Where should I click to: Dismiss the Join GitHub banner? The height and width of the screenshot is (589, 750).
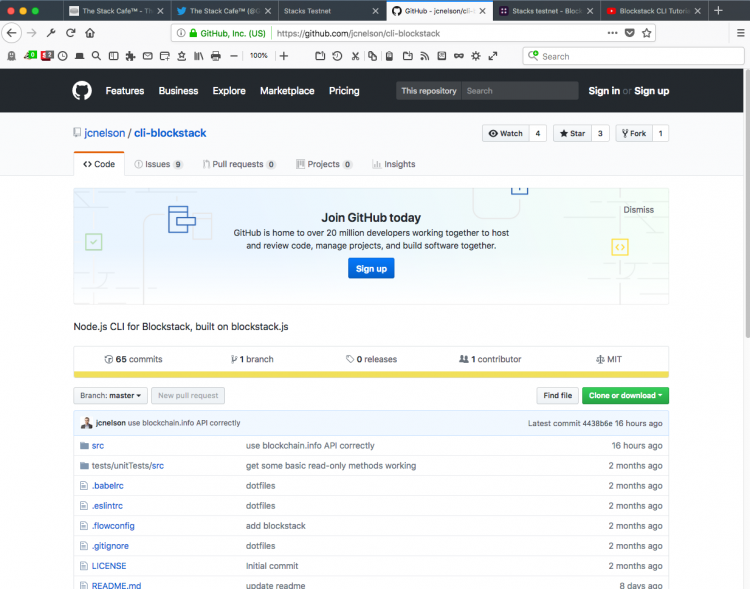(x=638, y=210)
